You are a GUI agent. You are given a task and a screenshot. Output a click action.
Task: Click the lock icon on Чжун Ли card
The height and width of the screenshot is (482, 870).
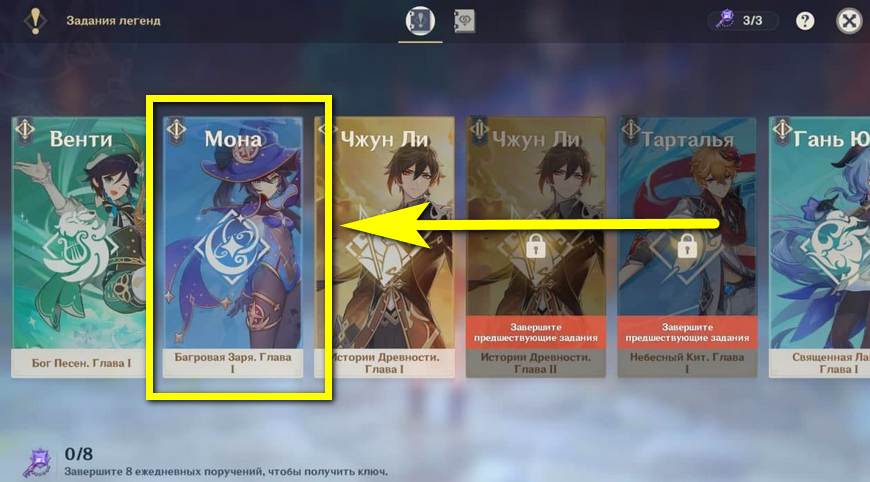click(x=535, y=245)
